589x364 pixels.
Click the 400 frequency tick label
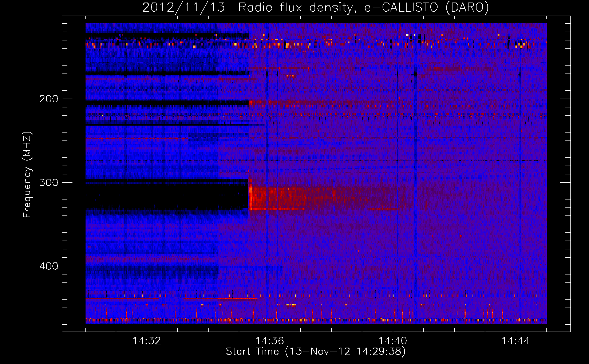pos(49,266)
